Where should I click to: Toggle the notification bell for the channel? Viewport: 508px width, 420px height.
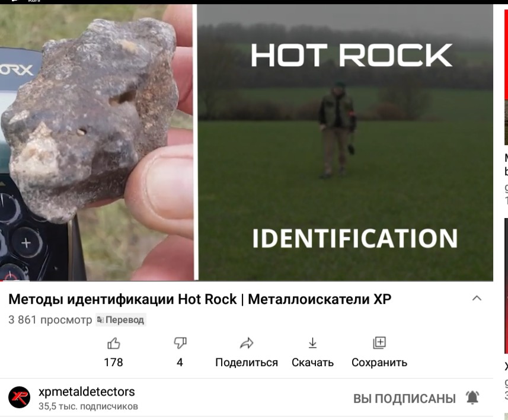pyautogui.click(x=472, y=397)
